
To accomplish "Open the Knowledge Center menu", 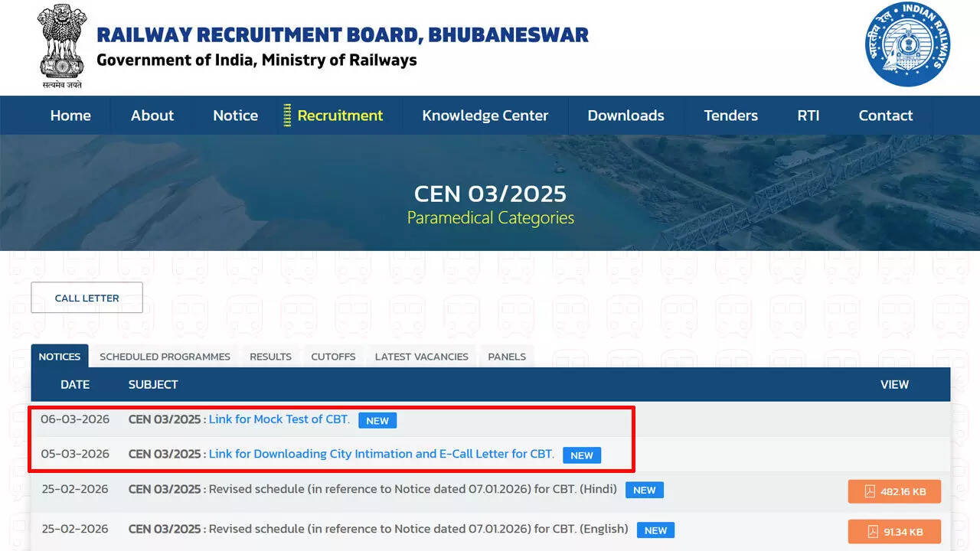I will pyautogui.click(x=485, y=116).
